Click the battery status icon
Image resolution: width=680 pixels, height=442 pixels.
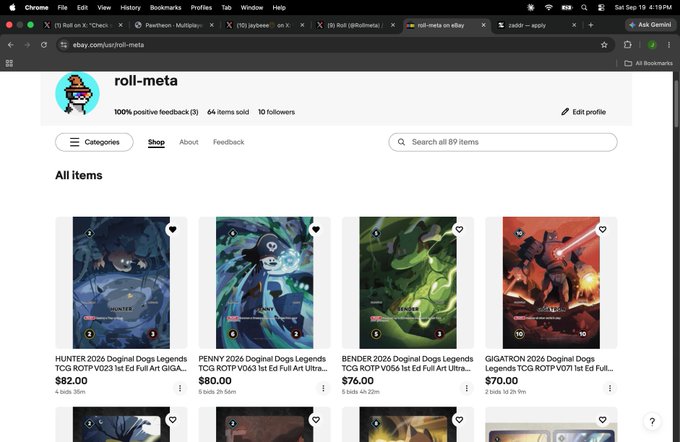pos(566,7)
